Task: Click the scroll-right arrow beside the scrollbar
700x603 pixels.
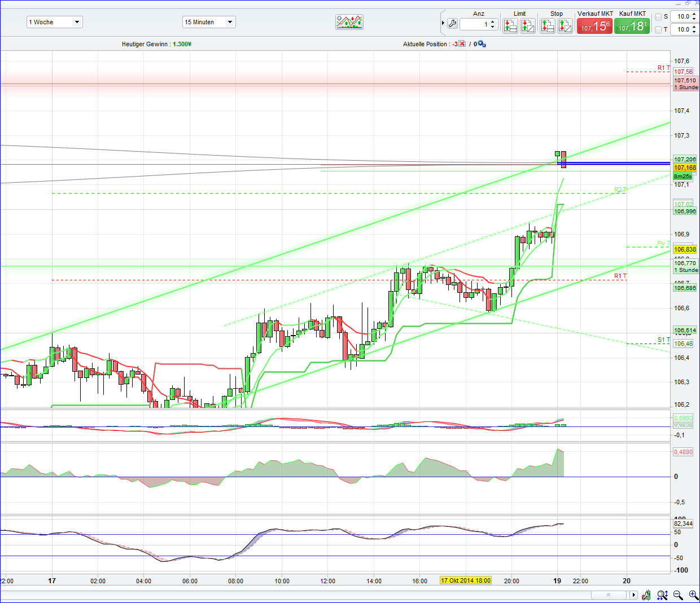Action: click(633, 595)
